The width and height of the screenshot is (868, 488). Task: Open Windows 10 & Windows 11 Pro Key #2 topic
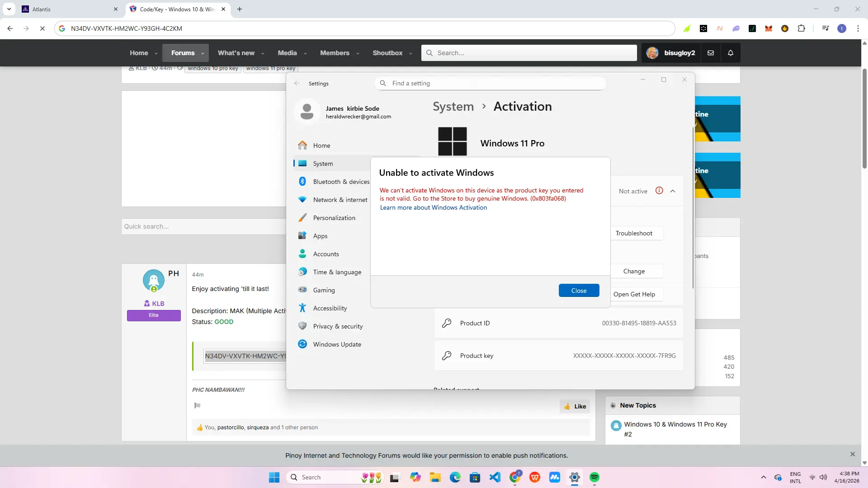[x=675, y=429]
